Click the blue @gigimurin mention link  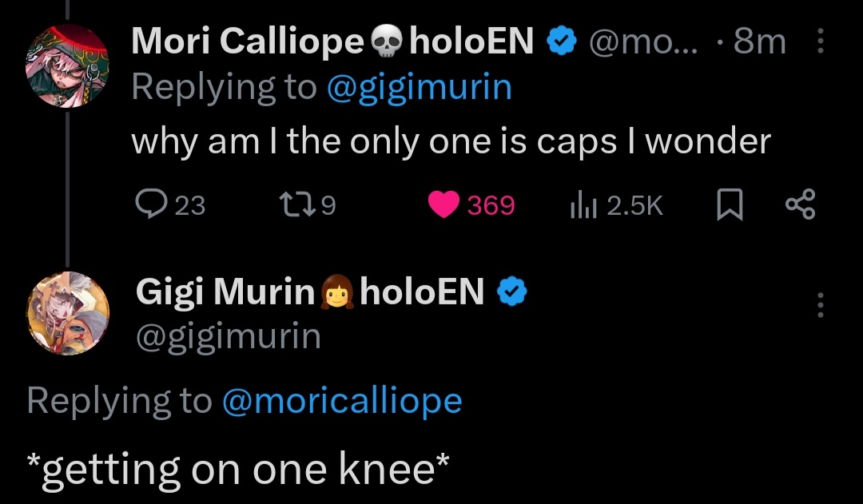(x=419, y=87)
